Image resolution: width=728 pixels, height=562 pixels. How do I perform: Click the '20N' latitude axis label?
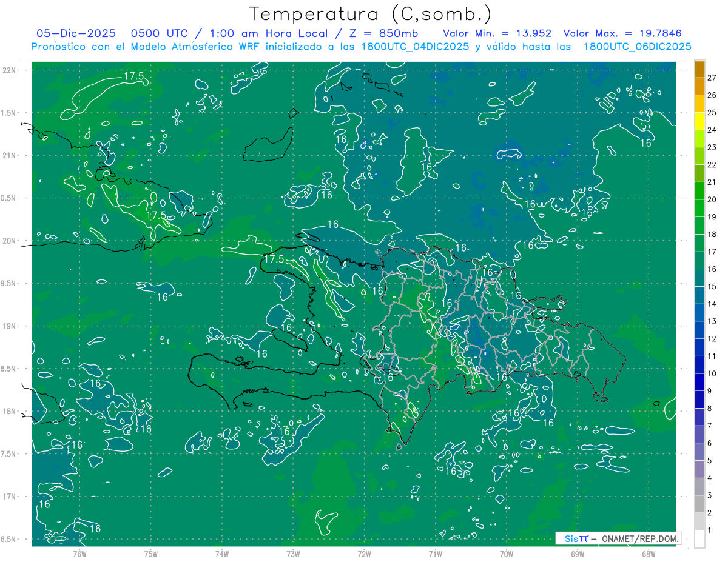tap(10, 241)
